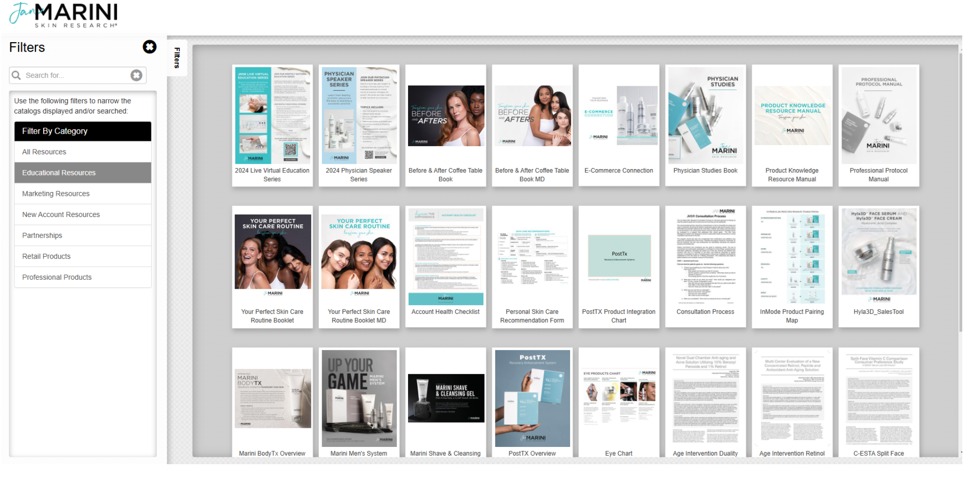This screenshot has height=480, width=980.
Task: Select Educational Resources category
Action: click(x=83, y=173)
